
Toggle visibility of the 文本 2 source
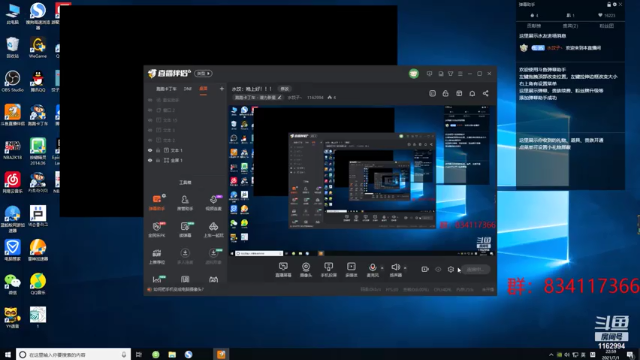pyautogui.click(x=150, y=140)
